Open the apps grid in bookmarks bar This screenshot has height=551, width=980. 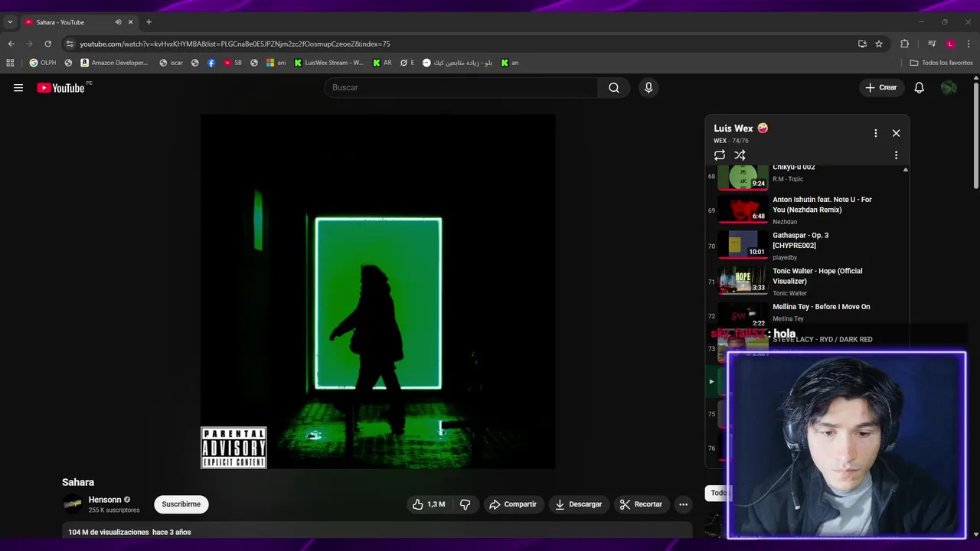10,63
